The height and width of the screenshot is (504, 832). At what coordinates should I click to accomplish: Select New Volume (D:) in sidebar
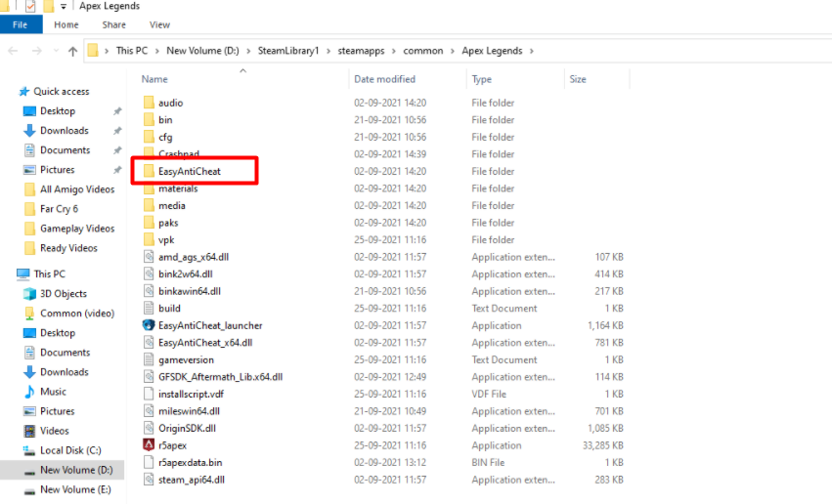click(76, 470)
